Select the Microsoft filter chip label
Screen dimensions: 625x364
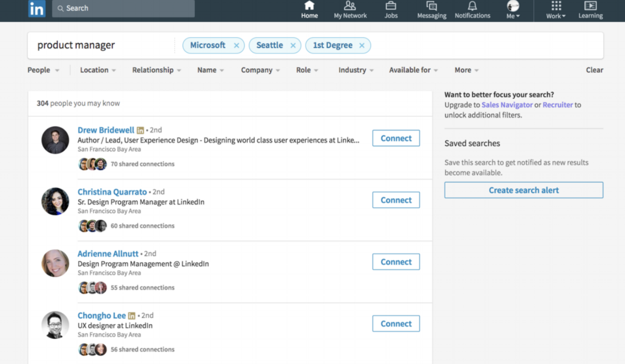click(208, 45)
